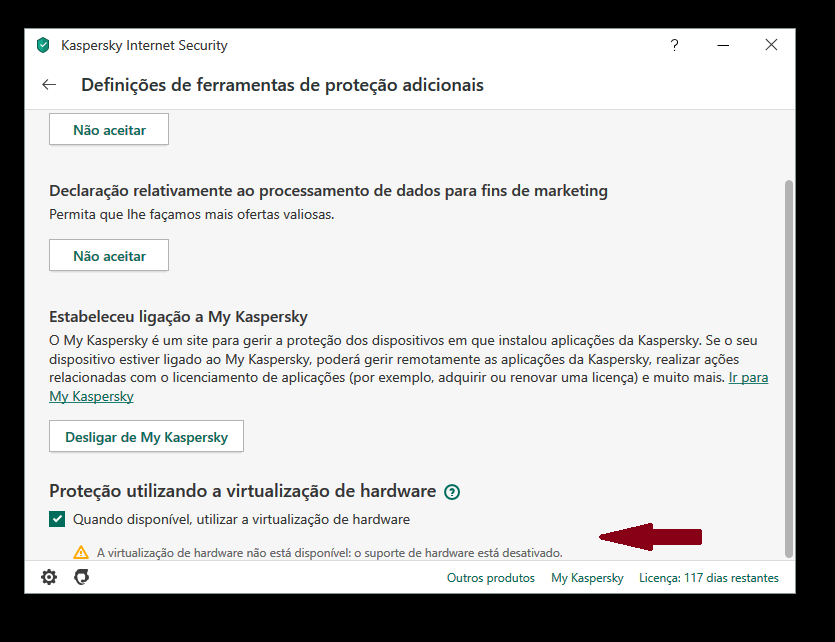Screen dimensions: 835x642
Task: Open help via the question mark icon
Action: pos(674,45)
